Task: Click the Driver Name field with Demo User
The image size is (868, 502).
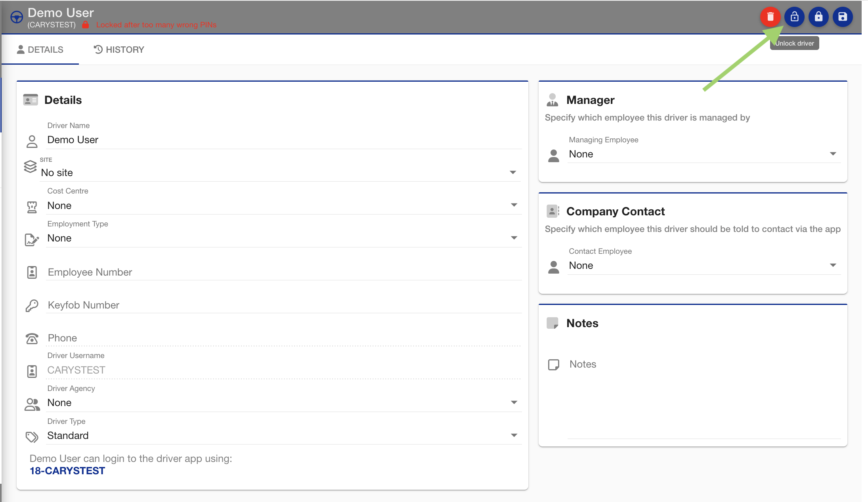Action: tap(284, 140)
